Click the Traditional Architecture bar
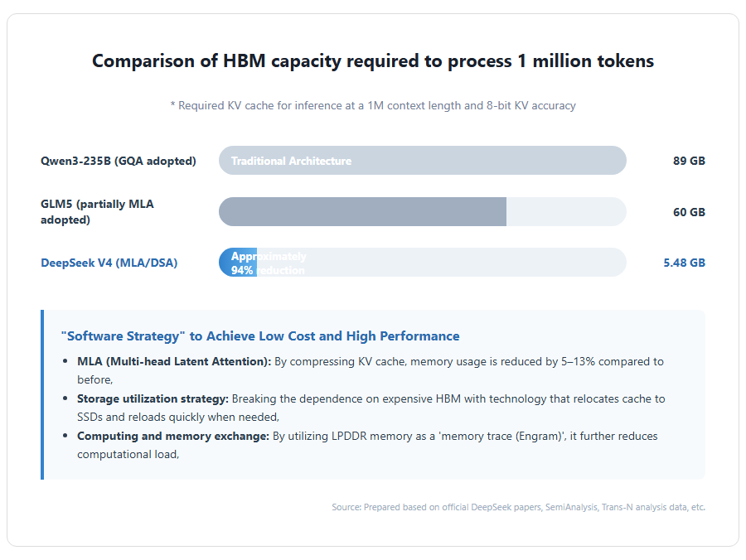Screen dimensions: 746x560 [x=422, y=161]
